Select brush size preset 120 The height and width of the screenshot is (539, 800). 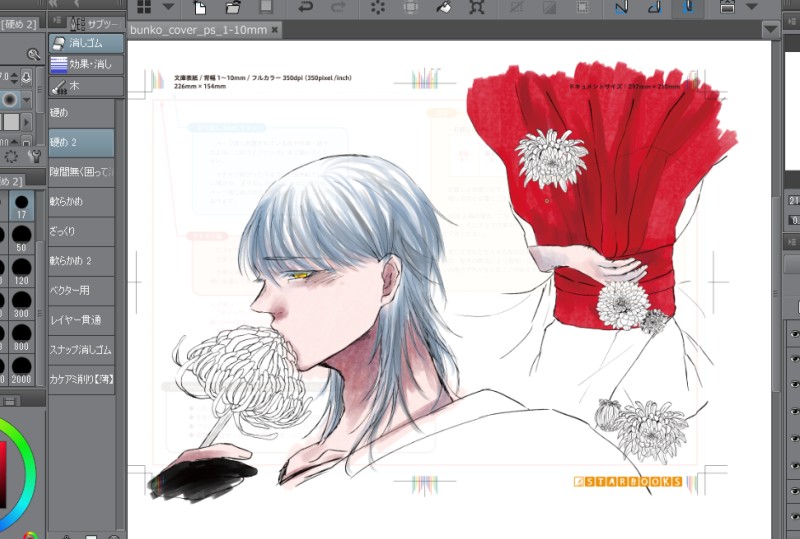pyautogui.click(x=21, y=271)
